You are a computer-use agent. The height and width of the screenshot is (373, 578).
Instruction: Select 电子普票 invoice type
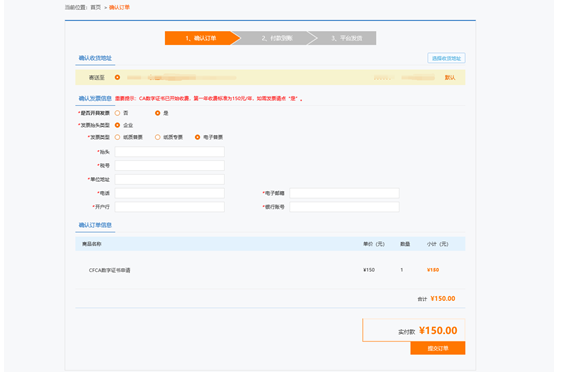click(x=198, y=137)
